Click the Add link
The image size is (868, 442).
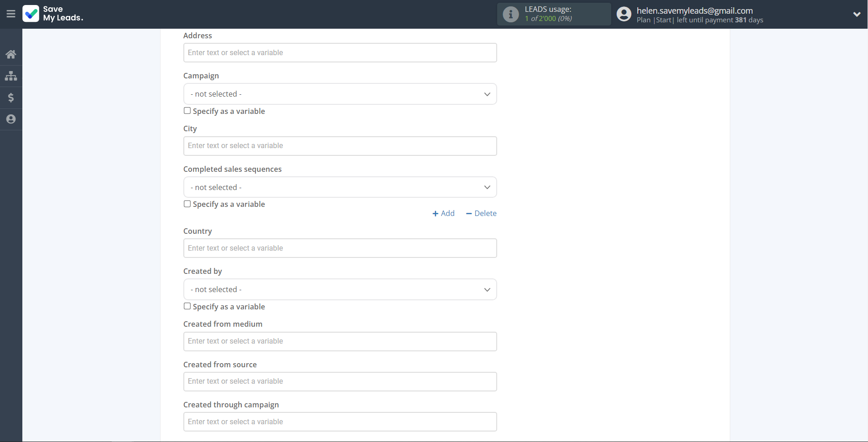(x=443, y=213)
